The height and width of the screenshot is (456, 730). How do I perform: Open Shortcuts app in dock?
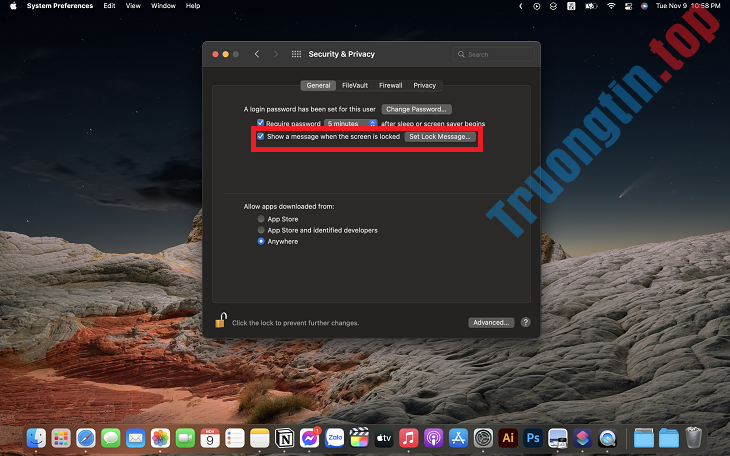coord(582,438)
